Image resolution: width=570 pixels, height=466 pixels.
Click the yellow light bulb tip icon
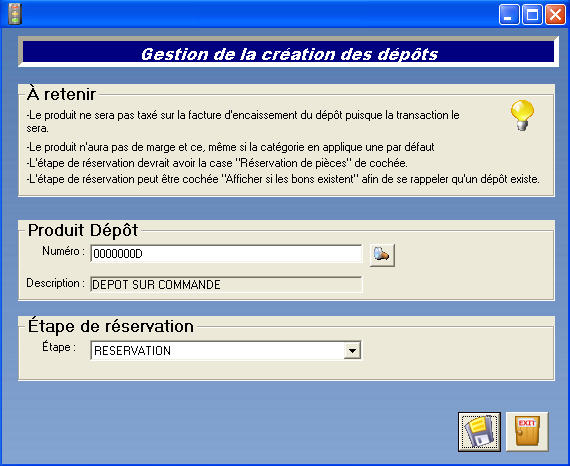pos(522,115)
